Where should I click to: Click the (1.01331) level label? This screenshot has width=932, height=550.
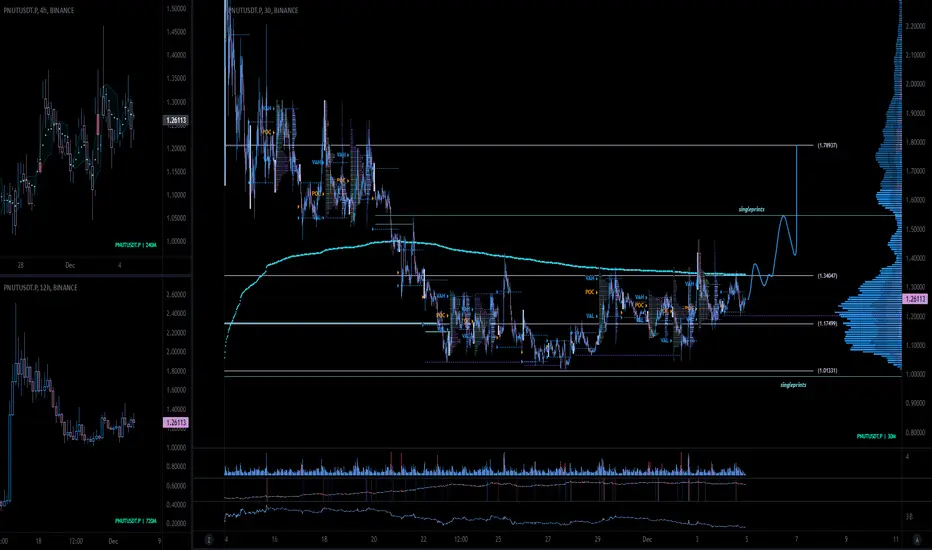827,370
